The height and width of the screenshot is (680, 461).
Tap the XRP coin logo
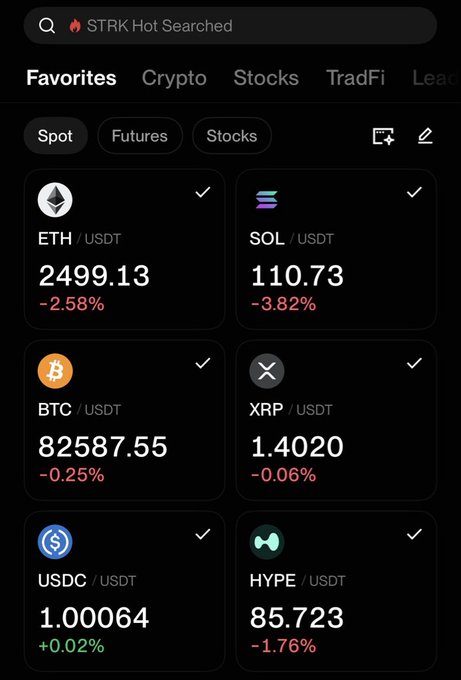267,371
